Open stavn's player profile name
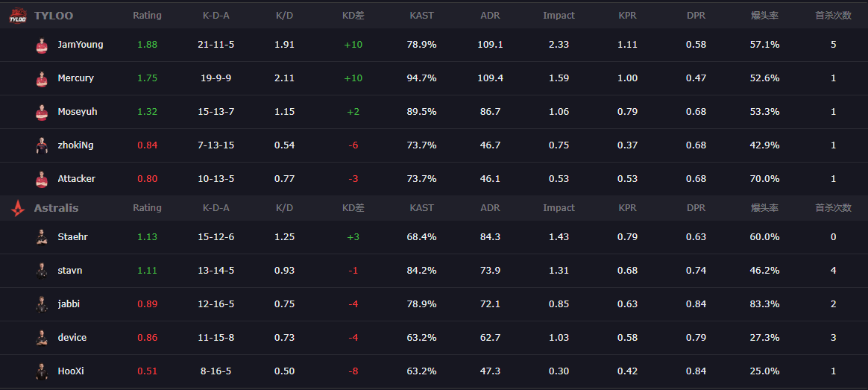This screenshot has height=390, width=868. click(70, 271)
